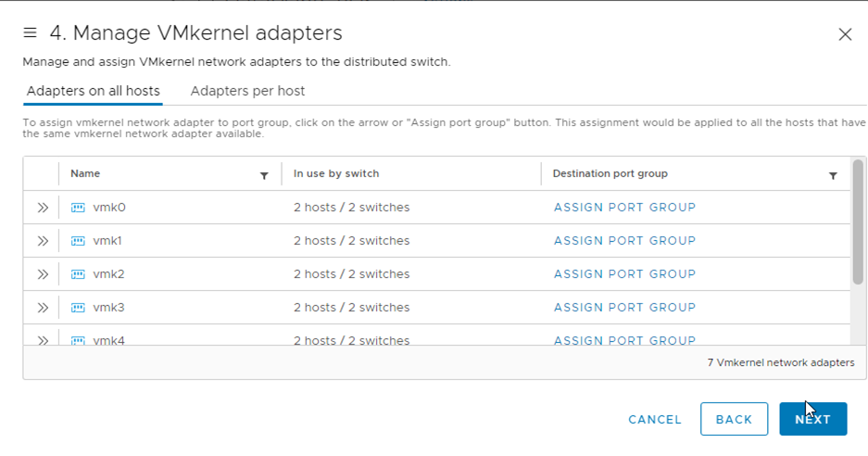This screenshot has height=456, width=868.
Task: Select Adapters on all hosts tab
Action: 93,91
